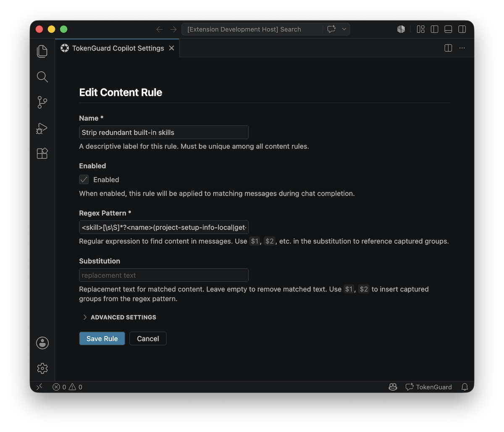
Task: Click the Name input field
Action: (164, 132)
